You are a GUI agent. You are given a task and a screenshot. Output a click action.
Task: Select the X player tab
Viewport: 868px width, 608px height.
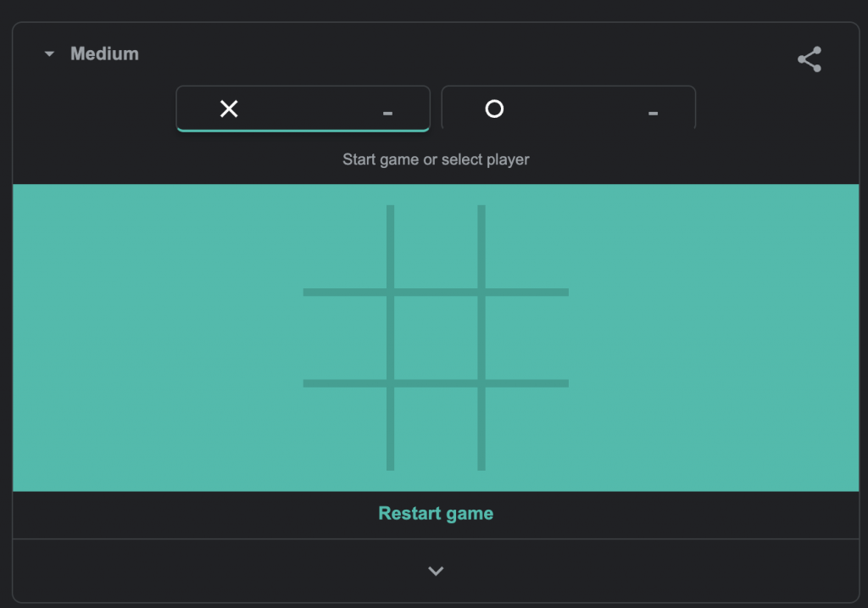[303, 109]
